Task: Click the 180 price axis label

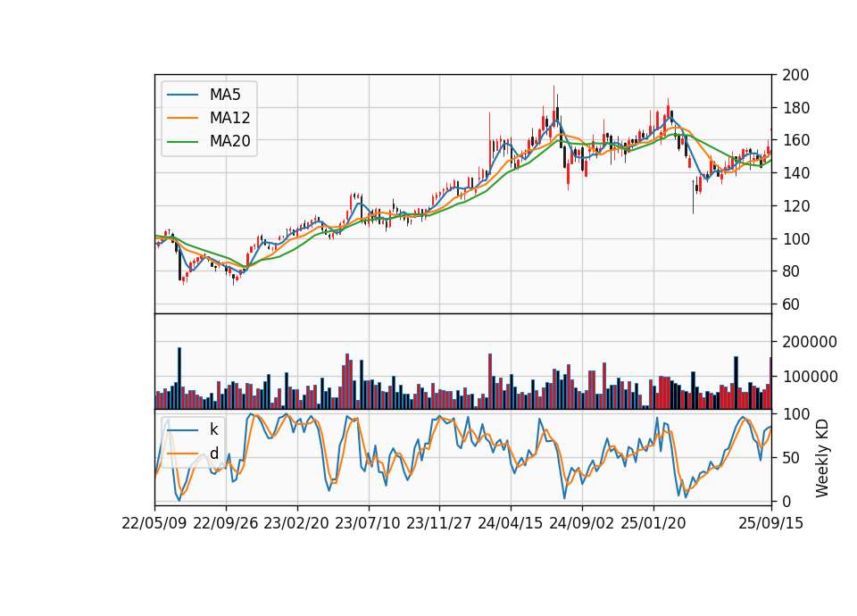Action: (795, 108)
